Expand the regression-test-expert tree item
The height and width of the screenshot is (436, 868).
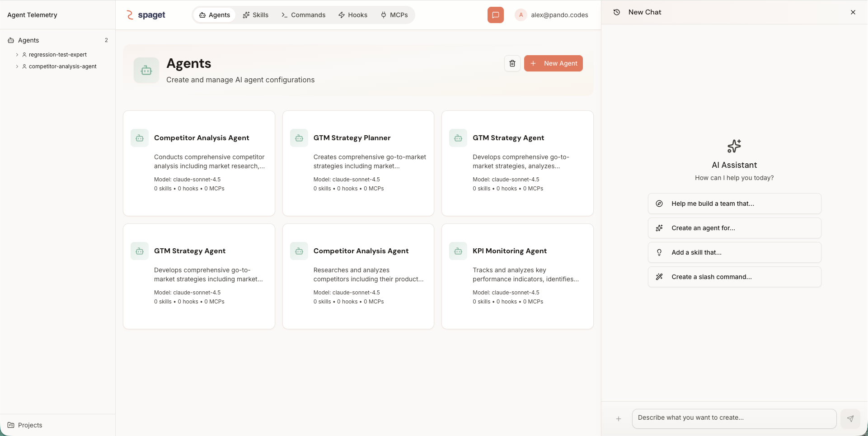(x=17, y=55)
